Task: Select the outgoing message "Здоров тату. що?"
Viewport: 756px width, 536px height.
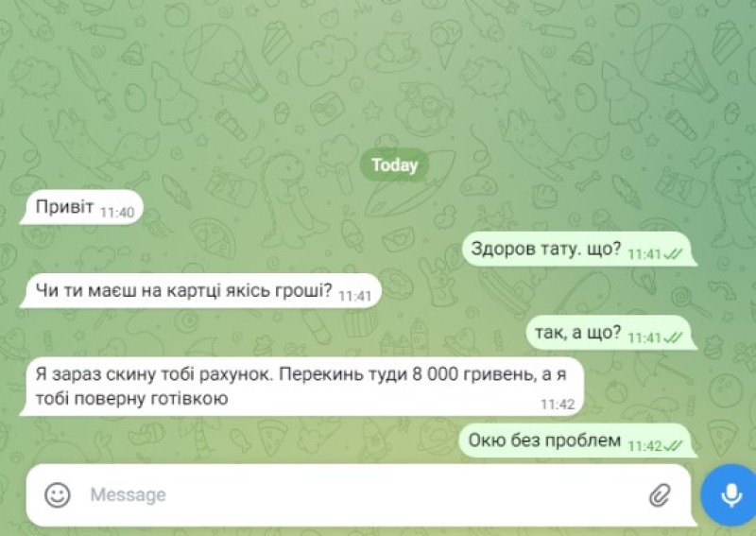Action: click(580, 249)
